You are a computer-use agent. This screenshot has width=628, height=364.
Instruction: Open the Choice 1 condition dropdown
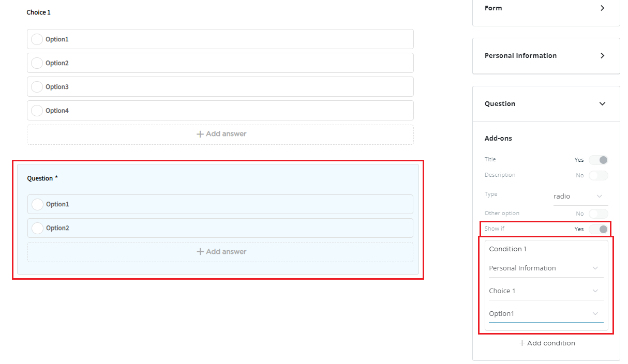coord(546,291)
